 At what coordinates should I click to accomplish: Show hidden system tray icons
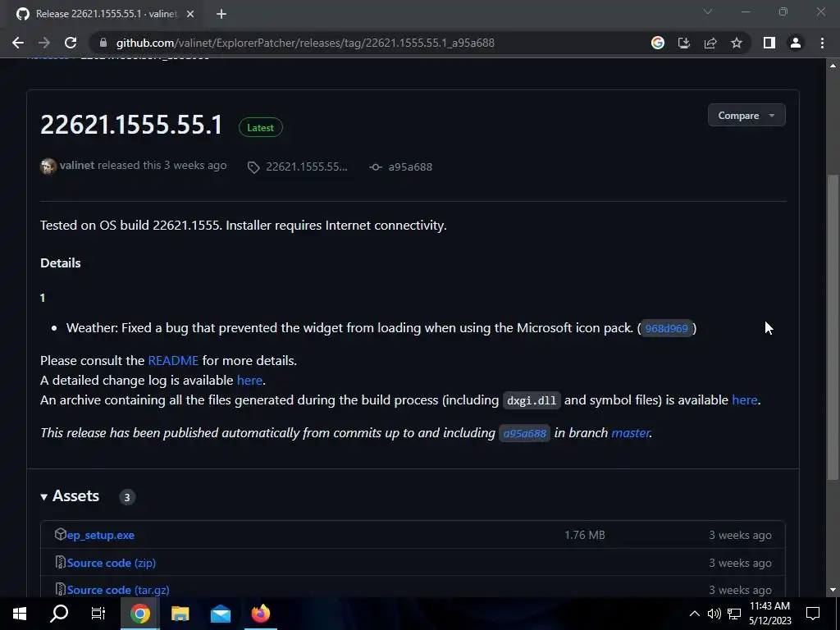[x=694, y=614]
